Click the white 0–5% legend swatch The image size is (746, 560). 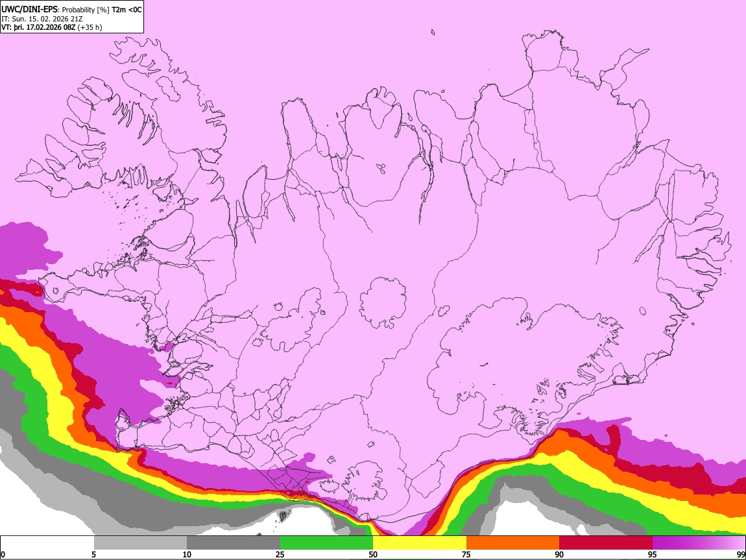(47, 543)
